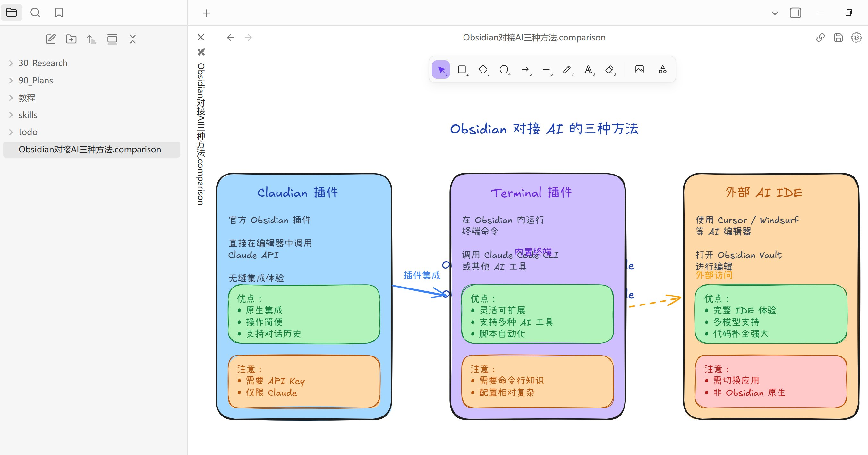The image size is (868, 455).
Task: Choose the Eraser tool
Action: [x=609, y=69]
